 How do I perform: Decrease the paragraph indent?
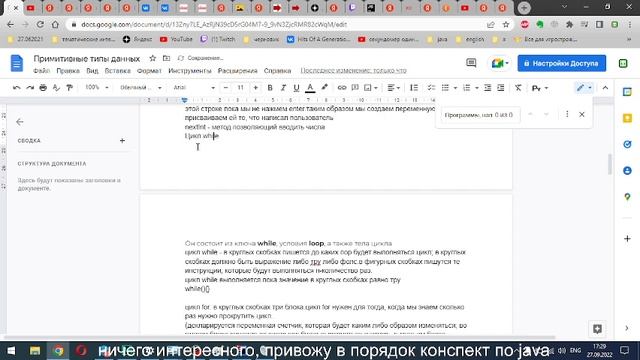click(487, 88)
